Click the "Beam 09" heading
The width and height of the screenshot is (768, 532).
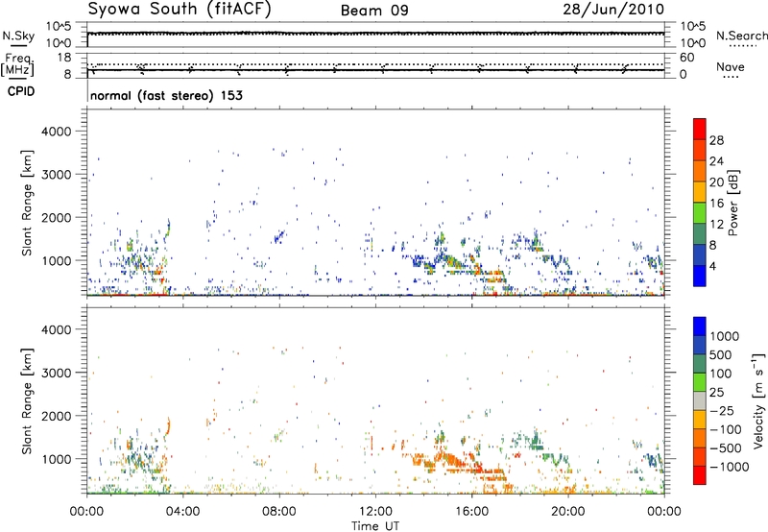tap(374, 11)
